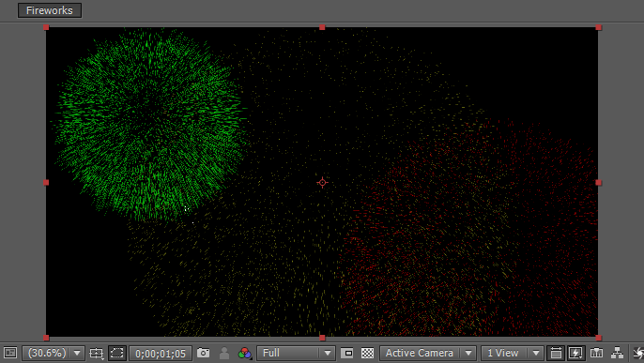Open the Full resolution dropdown
Viewport: 644px width, 363px height.
point(296,353)
